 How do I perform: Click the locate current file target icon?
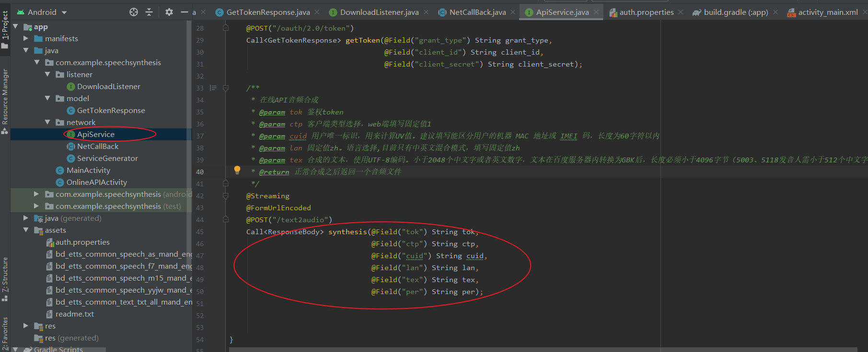pos(134,12)
